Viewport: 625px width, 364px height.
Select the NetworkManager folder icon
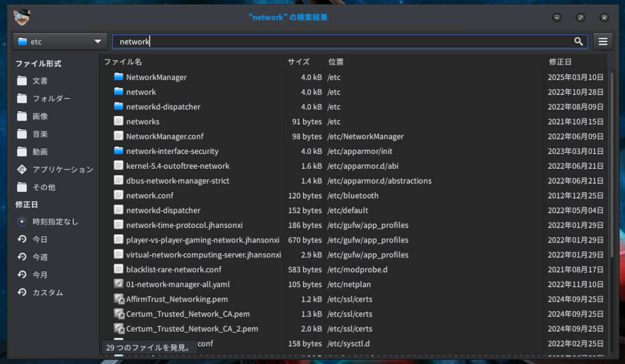(x=118, y=77)
